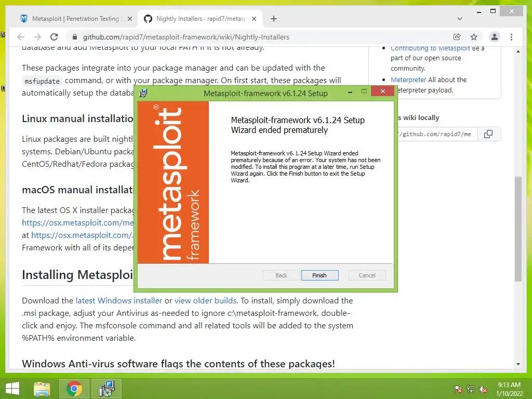Click the disabled Back button in Setup

click(x=281, y=275)
